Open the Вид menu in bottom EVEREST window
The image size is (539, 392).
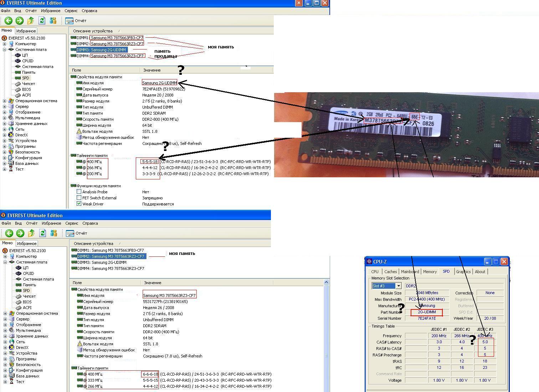click(x=18, y=223)
